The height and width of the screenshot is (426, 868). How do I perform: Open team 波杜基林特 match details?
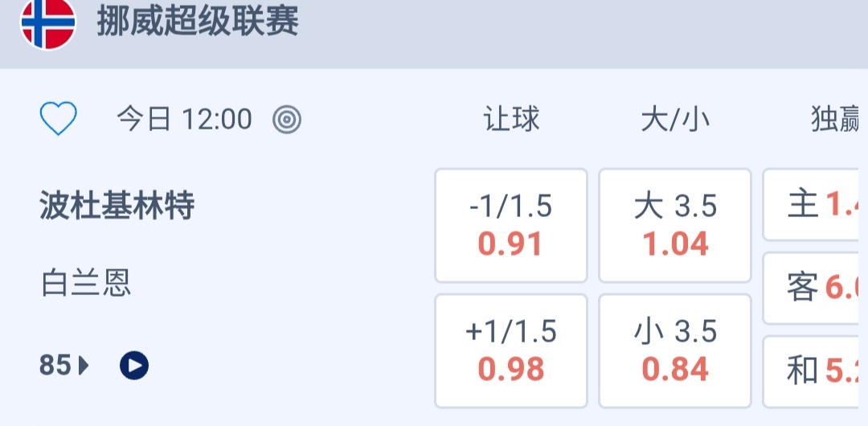pos(117,207)
